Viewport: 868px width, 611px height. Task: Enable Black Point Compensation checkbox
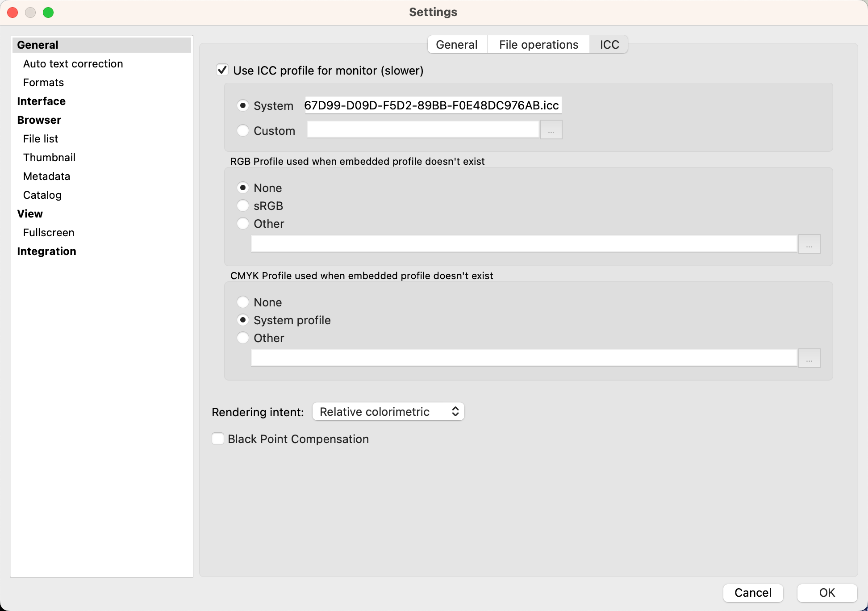coord(218,439)
